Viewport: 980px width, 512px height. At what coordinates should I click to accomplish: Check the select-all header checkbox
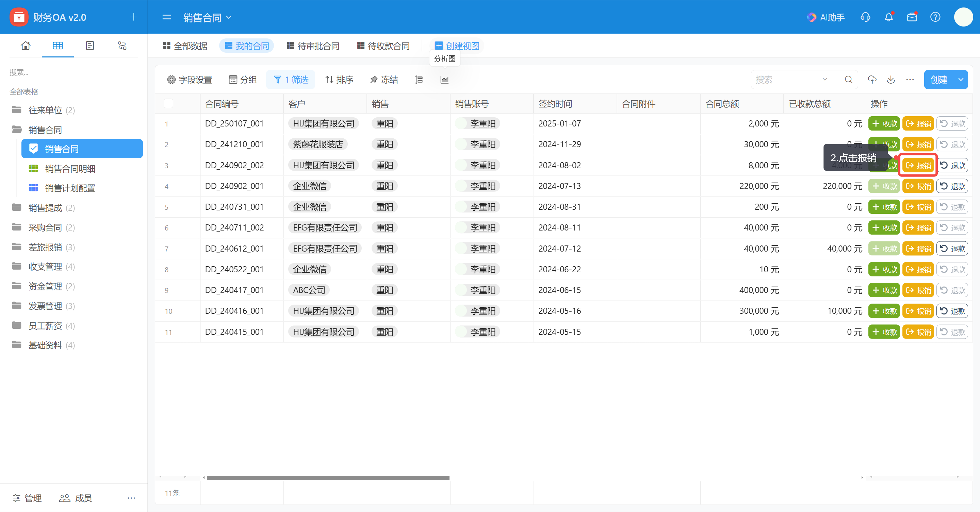[168, 103]
